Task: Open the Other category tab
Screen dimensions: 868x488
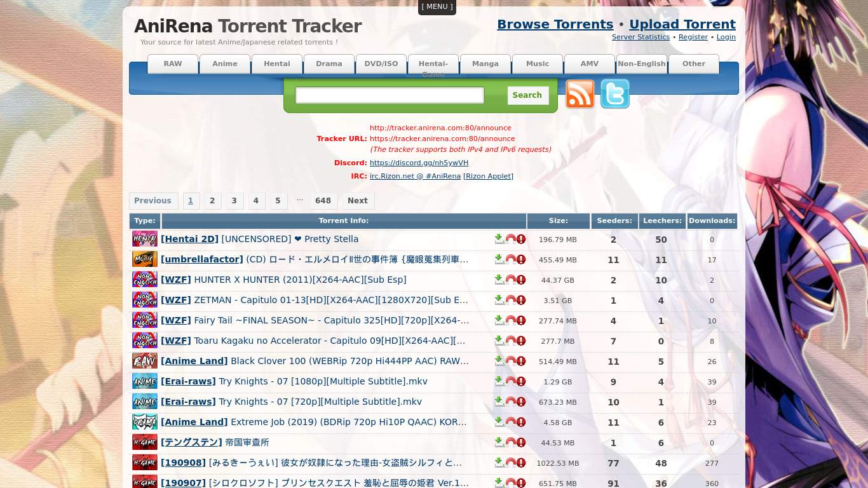Action: [694, 64]
